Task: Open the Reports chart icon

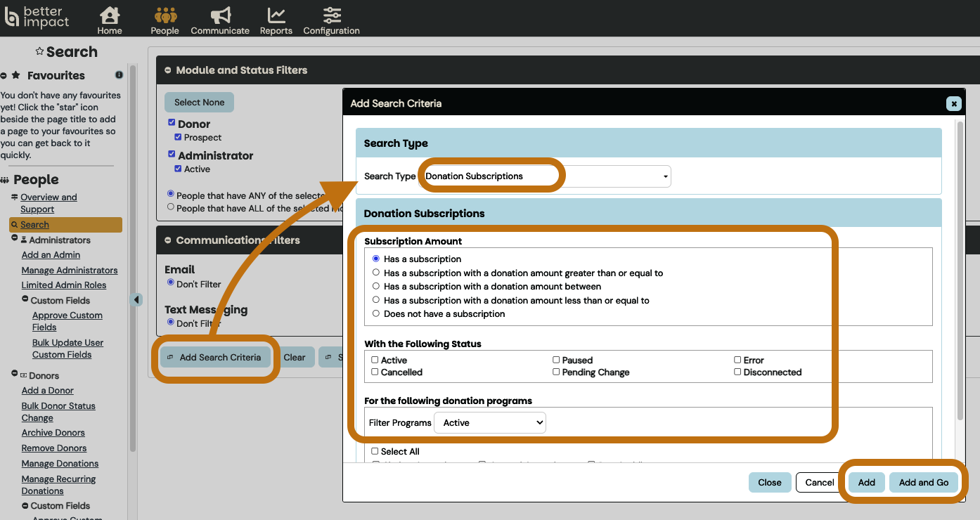Action: tap(276, 15)
